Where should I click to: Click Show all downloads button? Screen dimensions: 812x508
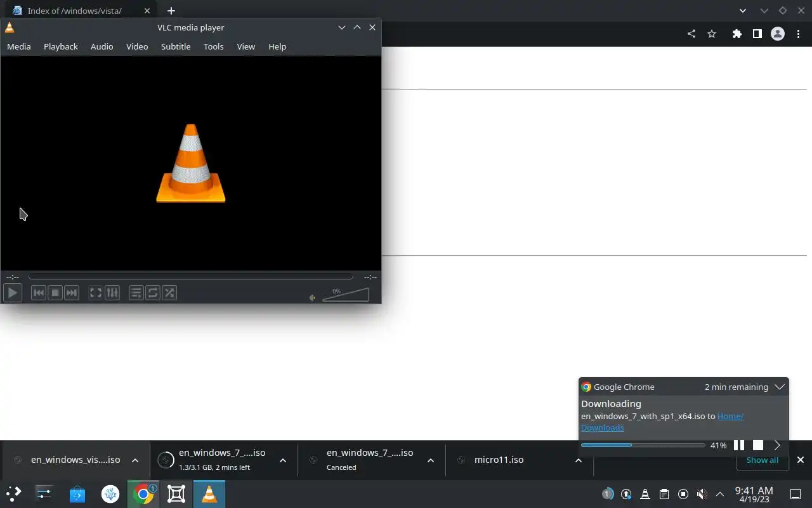tap(762, 460)
